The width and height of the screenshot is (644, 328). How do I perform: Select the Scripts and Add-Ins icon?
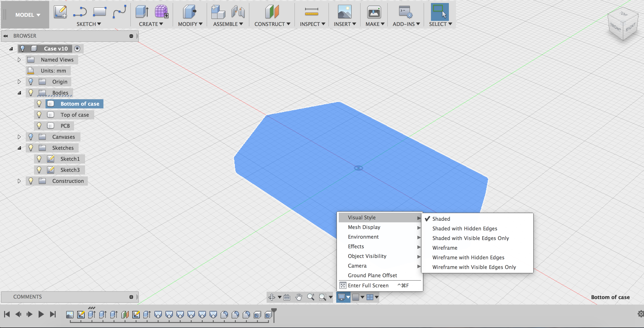coord(405,12)
